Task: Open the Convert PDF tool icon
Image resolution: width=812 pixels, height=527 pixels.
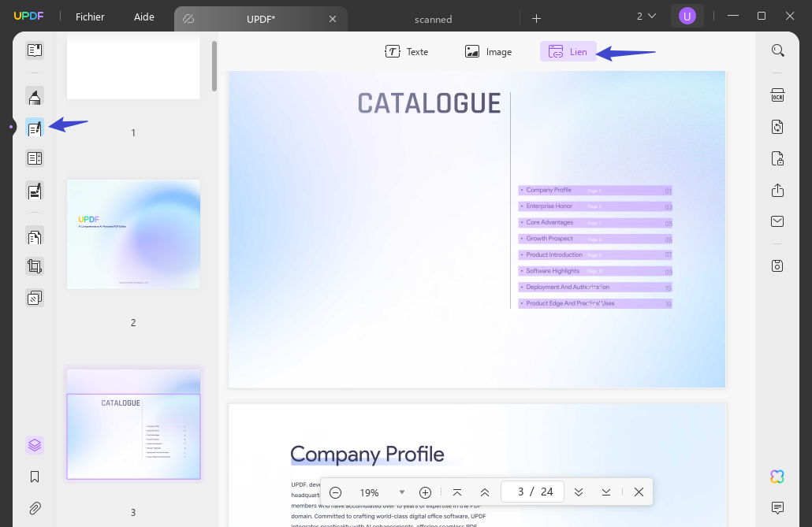Action: coord(778,127)
